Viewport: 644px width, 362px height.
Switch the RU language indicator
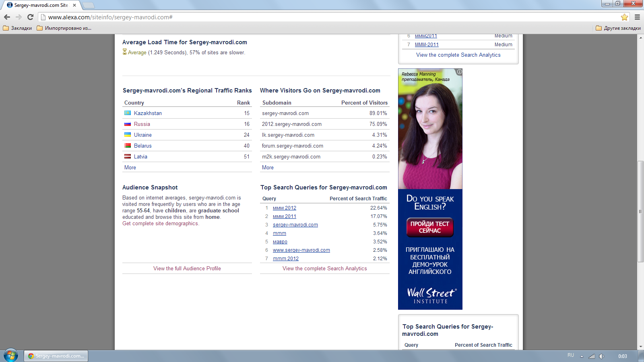(x=571, y=355)
